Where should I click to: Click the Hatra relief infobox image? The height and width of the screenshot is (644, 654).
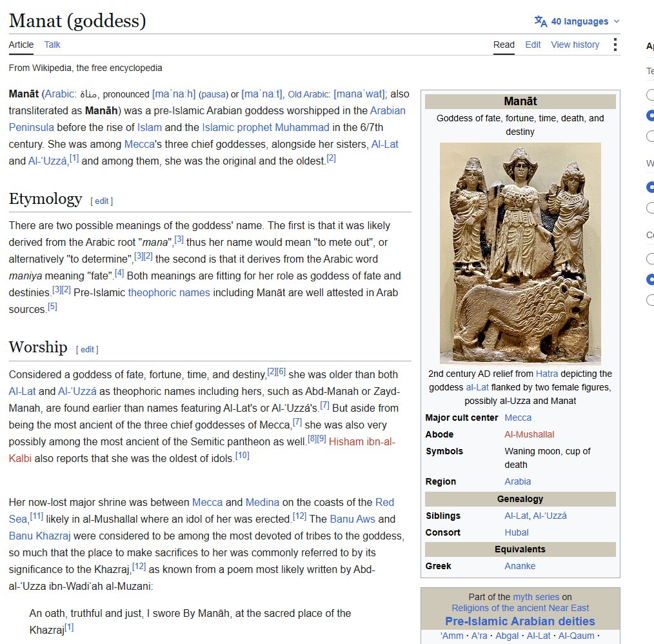(x=520, y=252)
